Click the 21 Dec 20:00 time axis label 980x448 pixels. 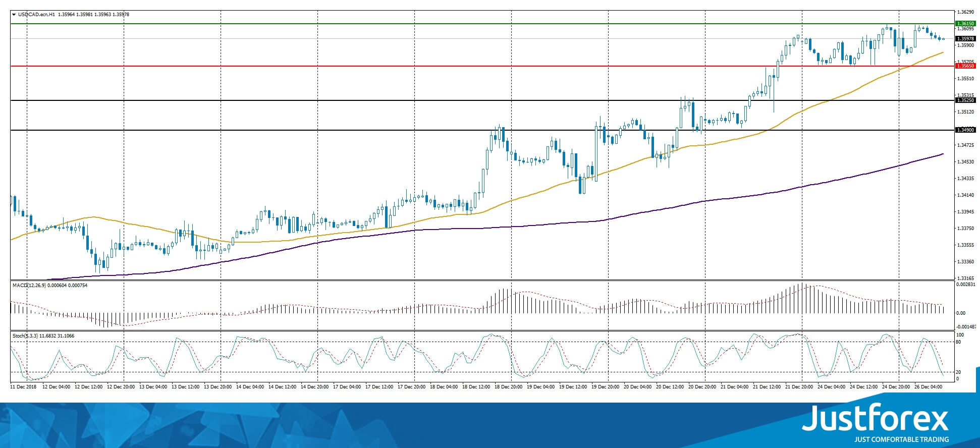point(799,386)
